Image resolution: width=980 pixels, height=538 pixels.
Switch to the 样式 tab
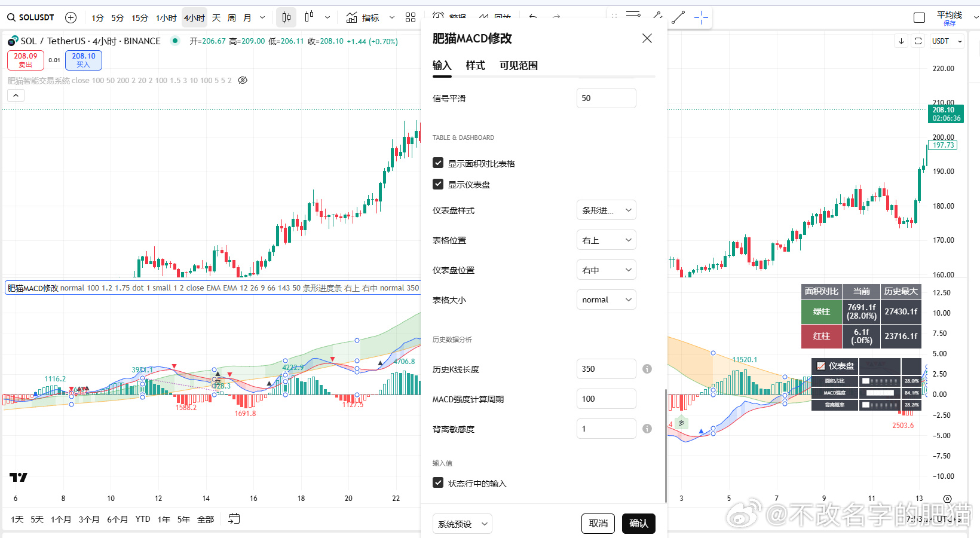click(476, 65)
